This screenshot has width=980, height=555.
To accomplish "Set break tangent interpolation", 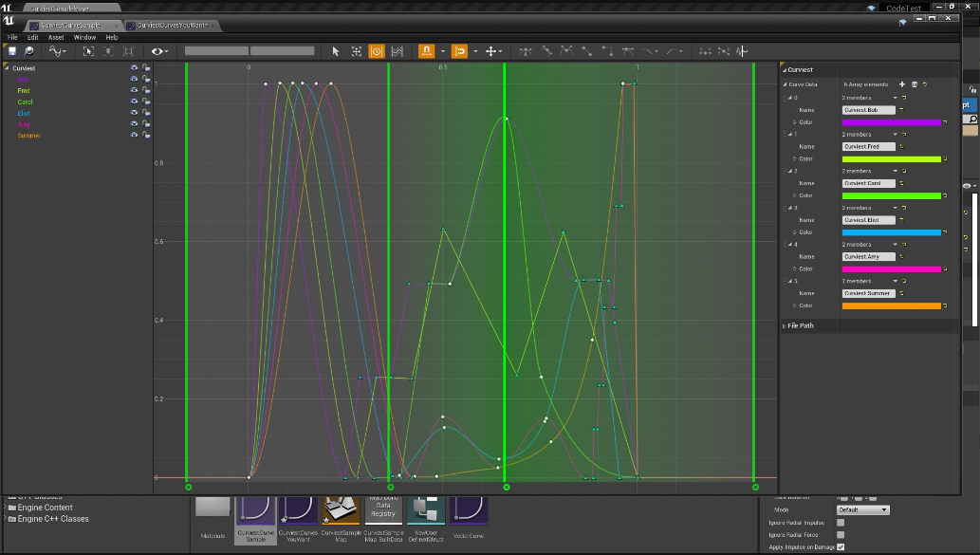I will [x=567, y=51].
